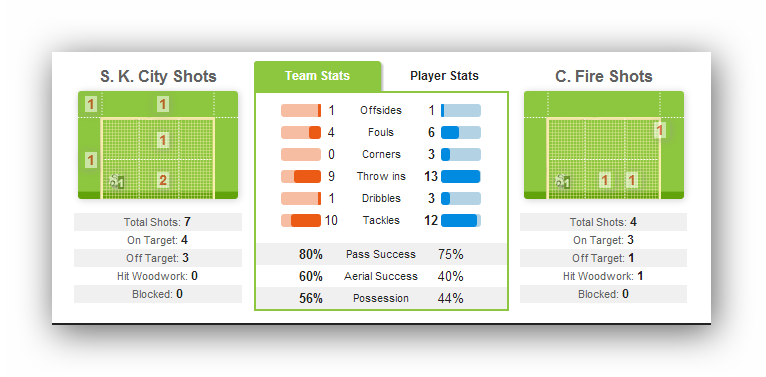The width and height of the screenshot is (766, 377).
Task: Click the goal icon in C. Fire shot map
Action: [x=563, y=182]
